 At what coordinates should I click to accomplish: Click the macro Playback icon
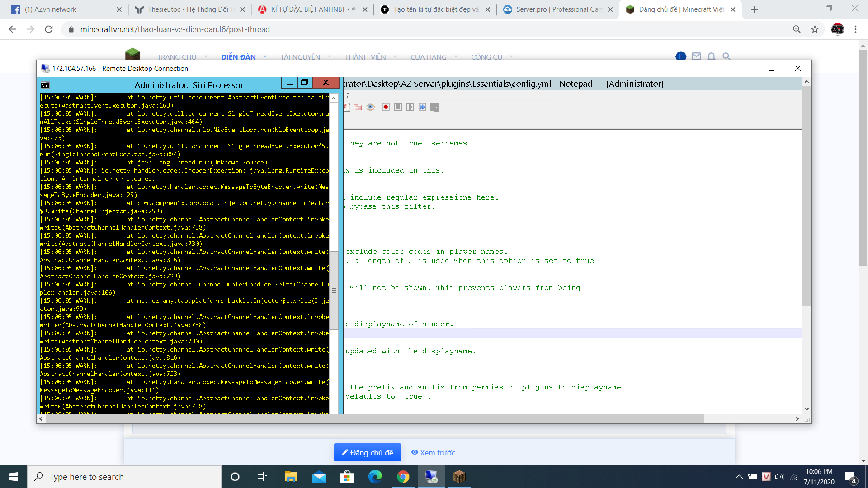point(410,107)
